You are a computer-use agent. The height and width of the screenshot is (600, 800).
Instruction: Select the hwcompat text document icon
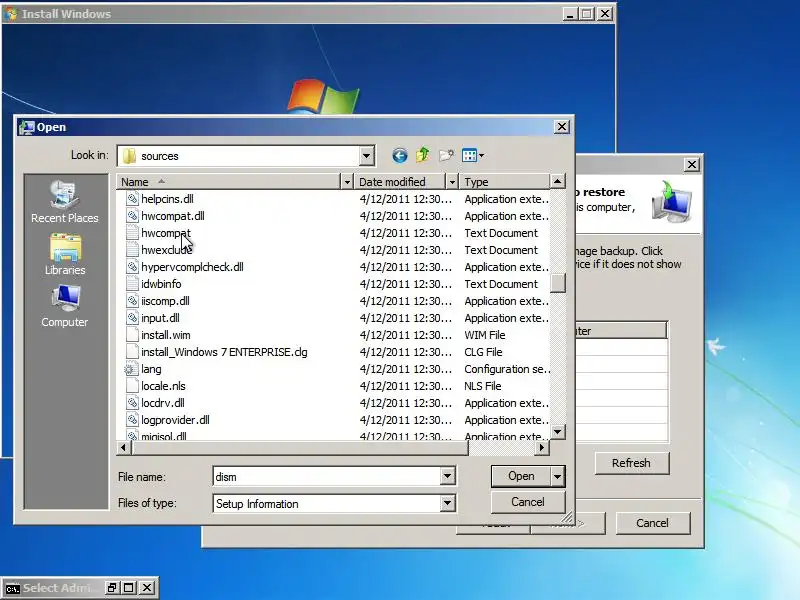pos(132,233)
